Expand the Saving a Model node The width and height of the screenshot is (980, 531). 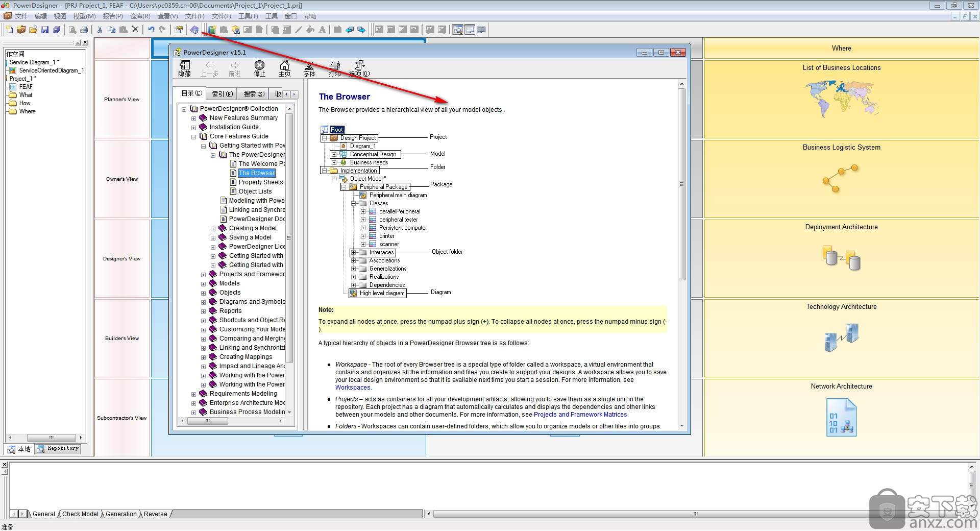coord(213,238)
